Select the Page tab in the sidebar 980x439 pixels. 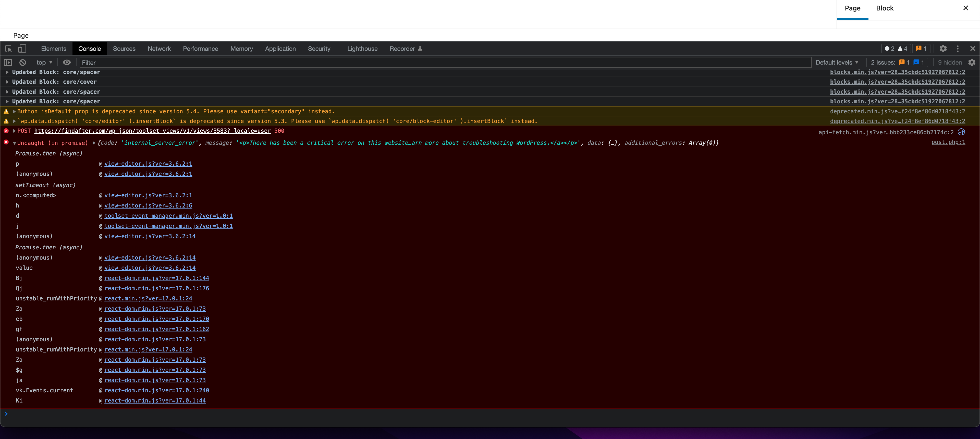pyautogui.click(x=853, y=8)
